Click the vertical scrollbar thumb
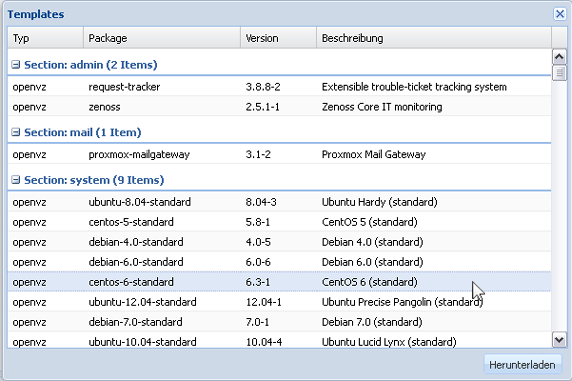Screen dimensions: 572x381 [x=559, y=73]
